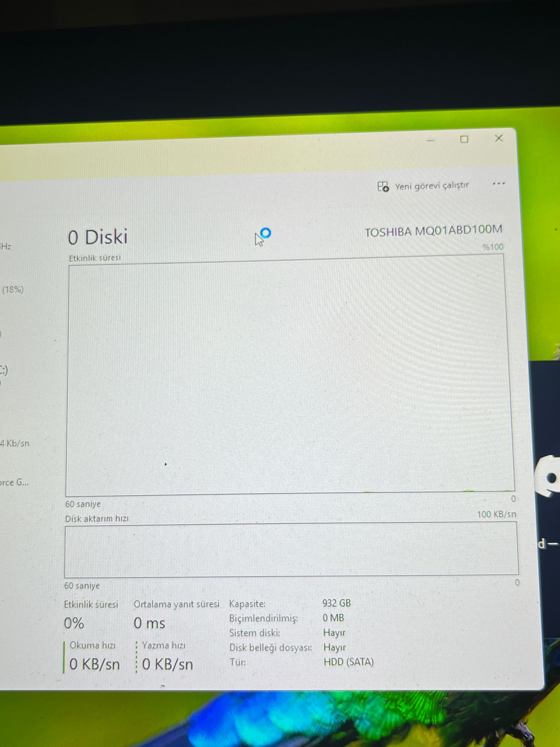Click the 932 GB capacity value
The image size is (560, 747).
(x=336, y=603)
